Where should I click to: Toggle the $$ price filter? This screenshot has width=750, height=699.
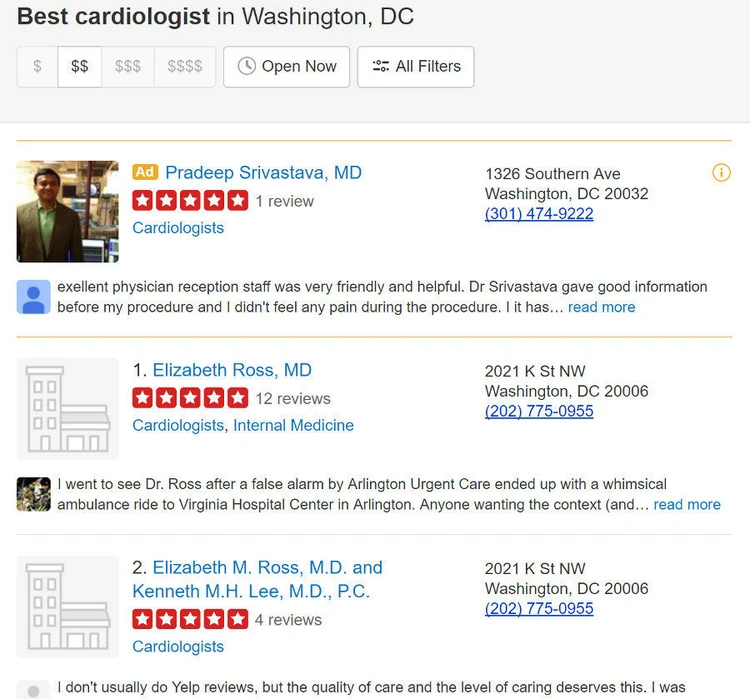pos(80,67)
